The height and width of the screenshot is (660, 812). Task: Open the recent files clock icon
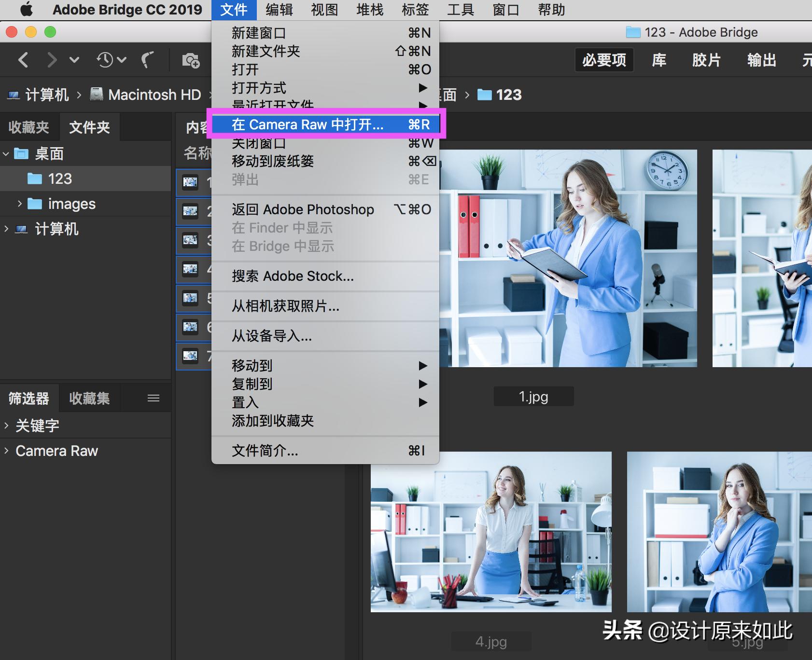click(x=105, y=60)
